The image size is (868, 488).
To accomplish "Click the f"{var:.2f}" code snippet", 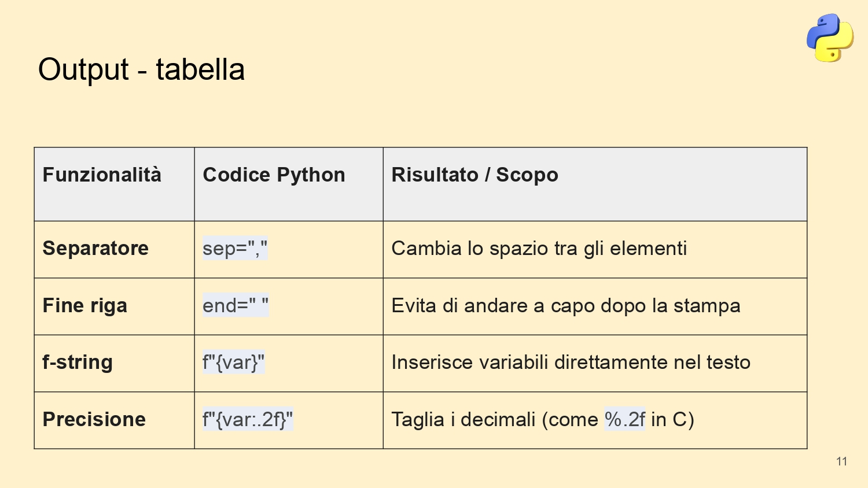I will point(248,419).
